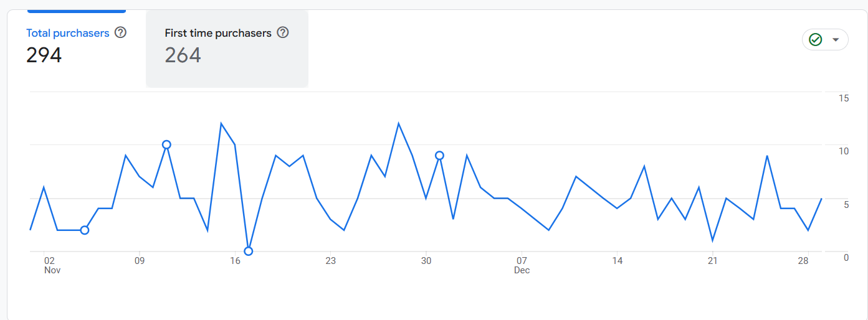Viewport: 868px width, 320px height.
Task: Select the Total purchasers metric tab
Action: 67,34
